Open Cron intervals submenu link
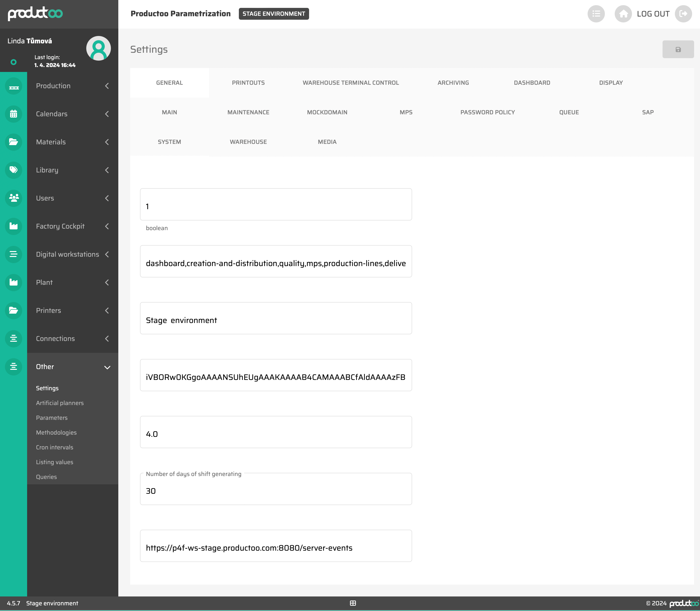 tap(54, 447)
